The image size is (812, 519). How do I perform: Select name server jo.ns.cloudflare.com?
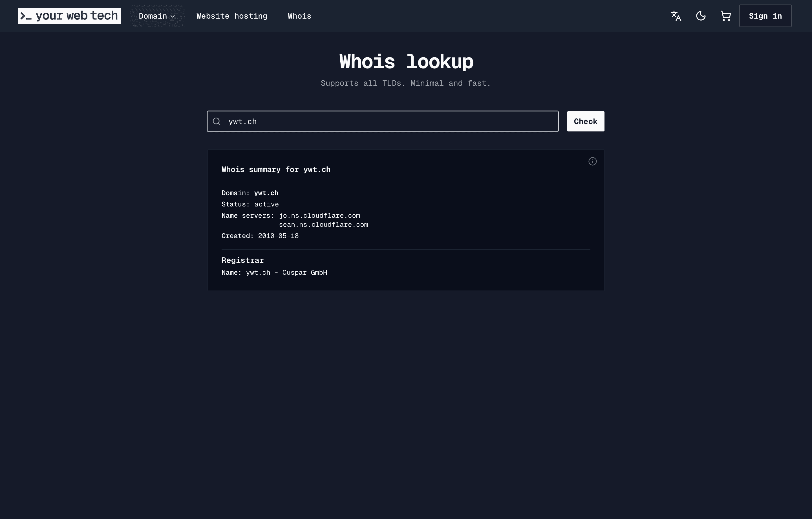coord(319,215)
